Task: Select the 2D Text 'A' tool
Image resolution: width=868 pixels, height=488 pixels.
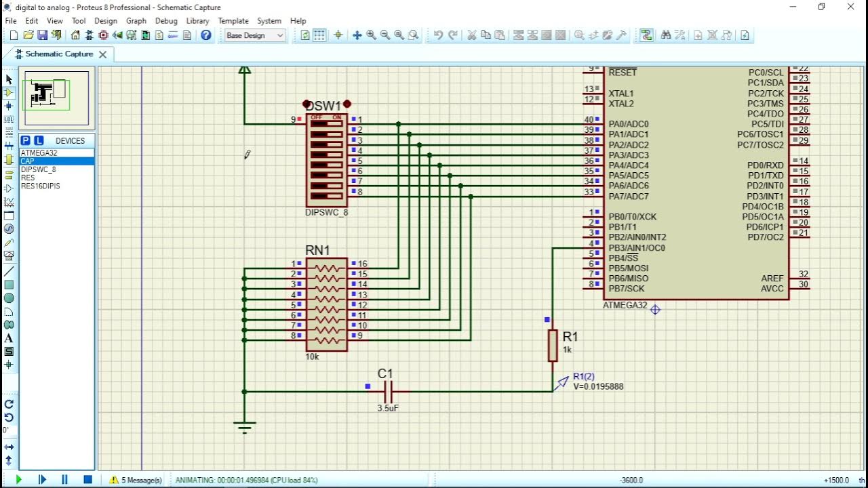Action: pyautogui.click(x=9, y=338)
